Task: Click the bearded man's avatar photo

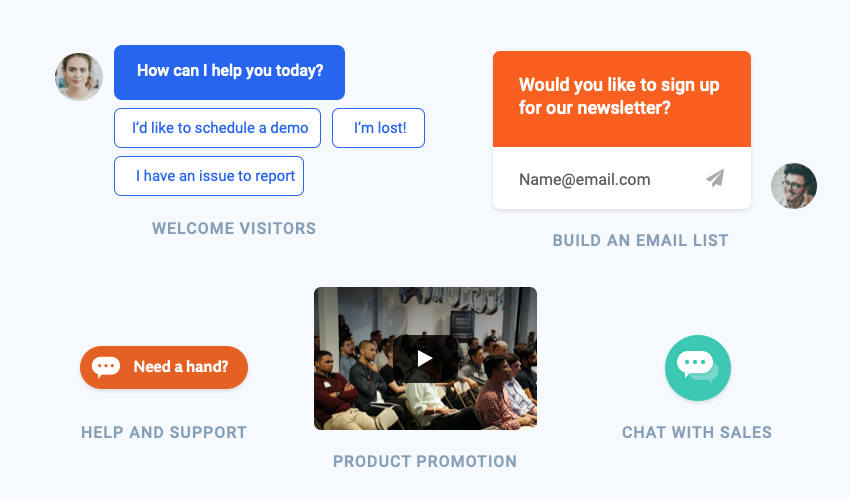Action: tap(794, 186)
